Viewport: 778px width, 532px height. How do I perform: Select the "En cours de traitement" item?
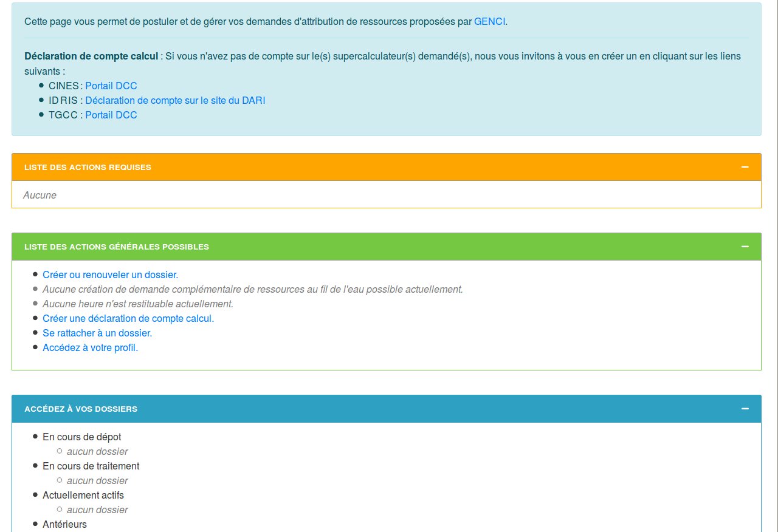click(91, 466)
